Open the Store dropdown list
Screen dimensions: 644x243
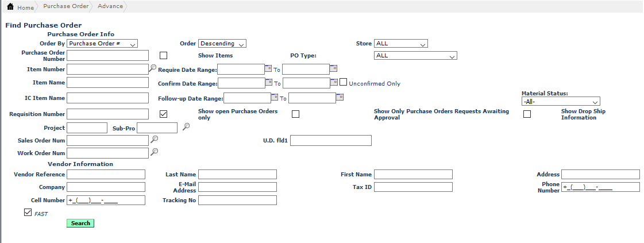point(400,44)
